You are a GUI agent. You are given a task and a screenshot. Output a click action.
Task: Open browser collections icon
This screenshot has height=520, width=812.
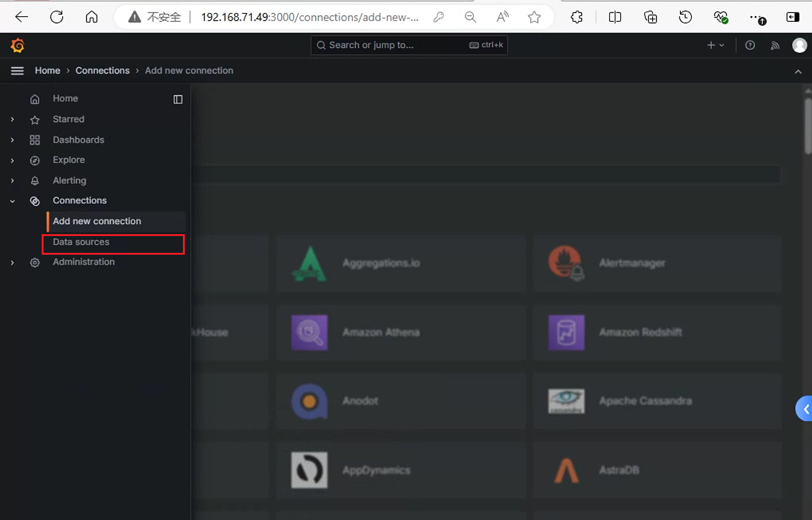coord(650,17)
